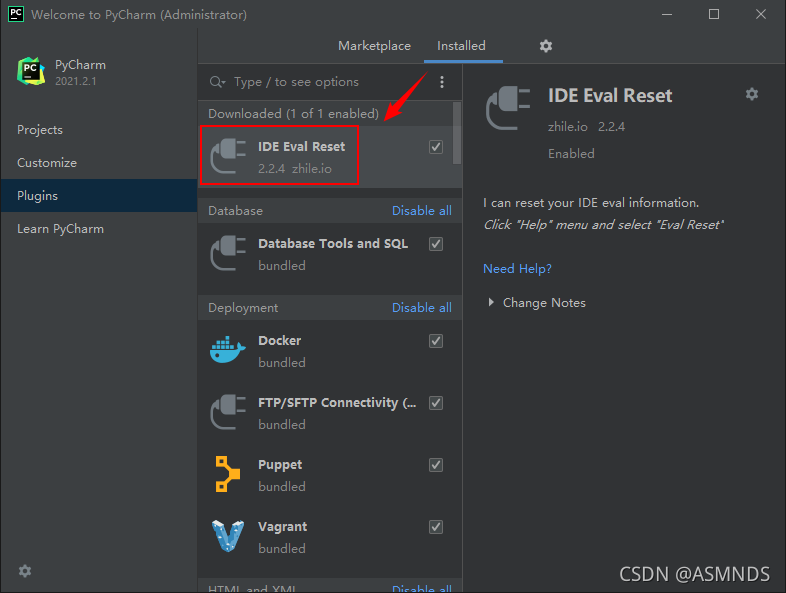
Task: Click the PyCharm logo in the sidebar
Action: [31, 71]
